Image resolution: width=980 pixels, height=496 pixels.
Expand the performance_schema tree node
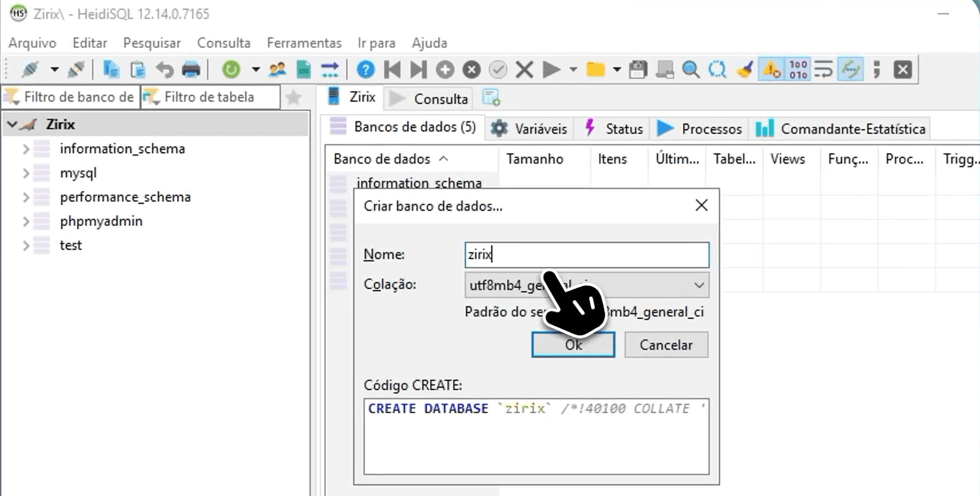[x=26, y=197]
